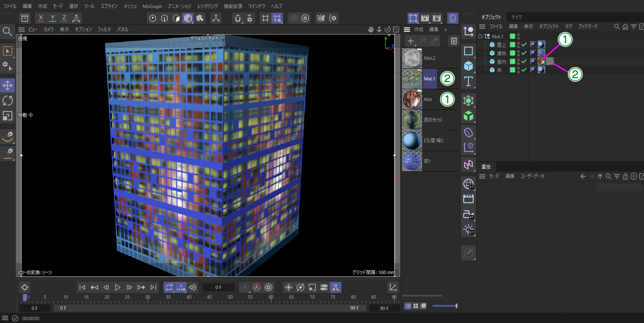Open the MoGraph menu
Viewport: 644px width, 323px height.
[x=152, y=6]
